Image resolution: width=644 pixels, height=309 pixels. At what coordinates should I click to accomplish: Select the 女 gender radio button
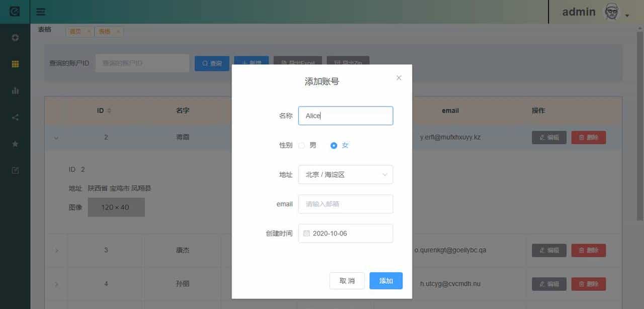click(x=334, y=145)
